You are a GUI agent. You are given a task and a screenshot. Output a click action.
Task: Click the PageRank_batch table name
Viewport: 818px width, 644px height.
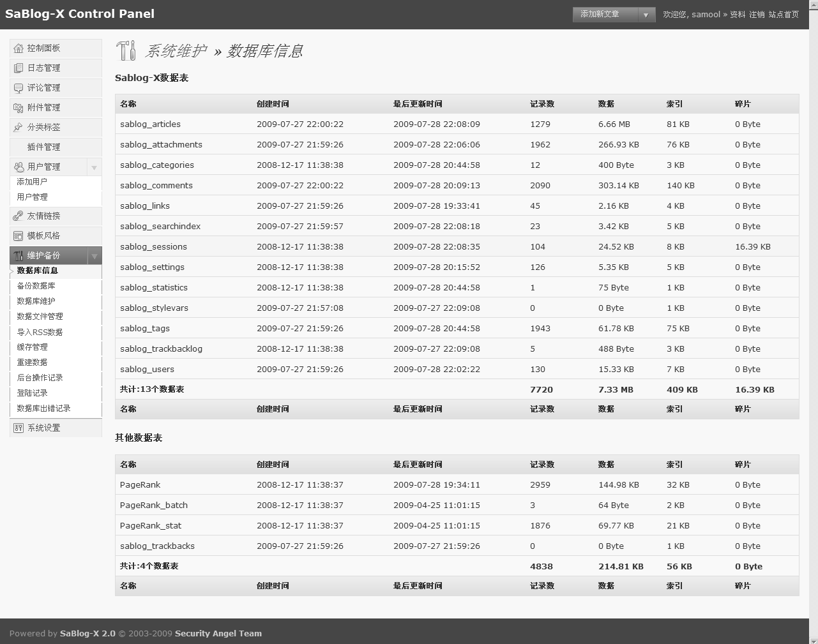click(154, 505)
